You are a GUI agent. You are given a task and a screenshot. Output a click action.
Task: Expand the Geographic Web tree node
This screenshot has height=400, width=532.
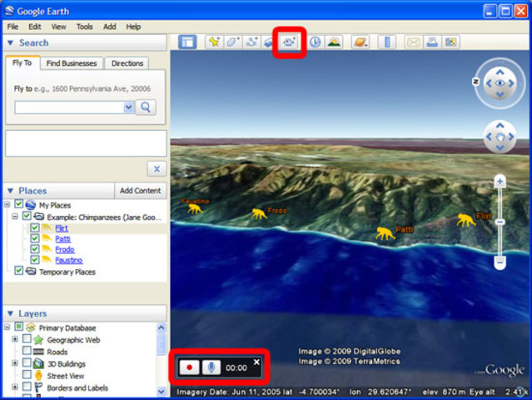point(15,339)
